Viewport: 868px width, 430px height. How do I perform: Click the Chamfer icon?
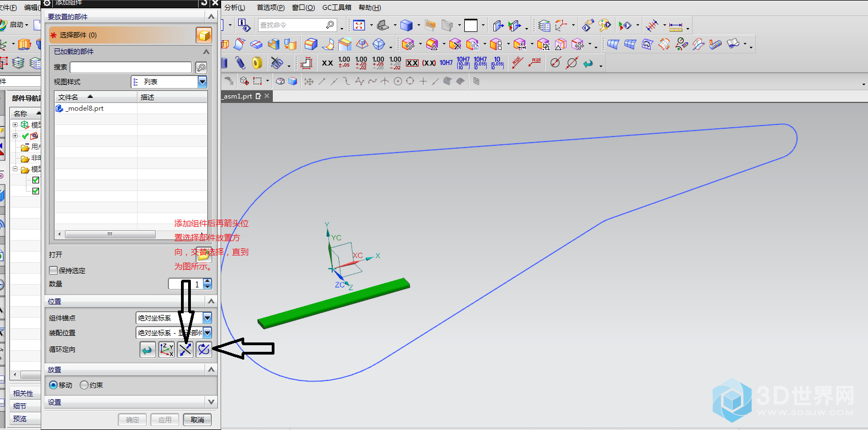[345, 45]
